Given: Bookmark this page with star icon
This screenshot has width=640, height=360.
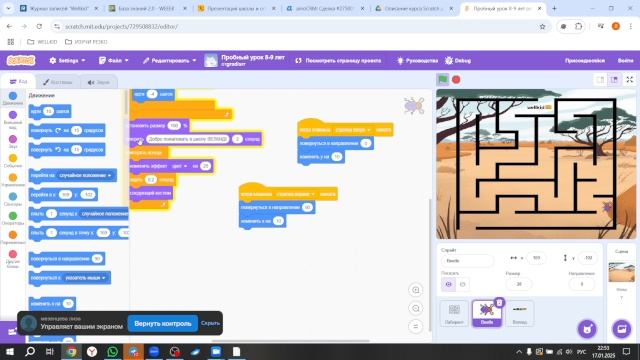Looking at the screenshot, I should coord(542,27).
